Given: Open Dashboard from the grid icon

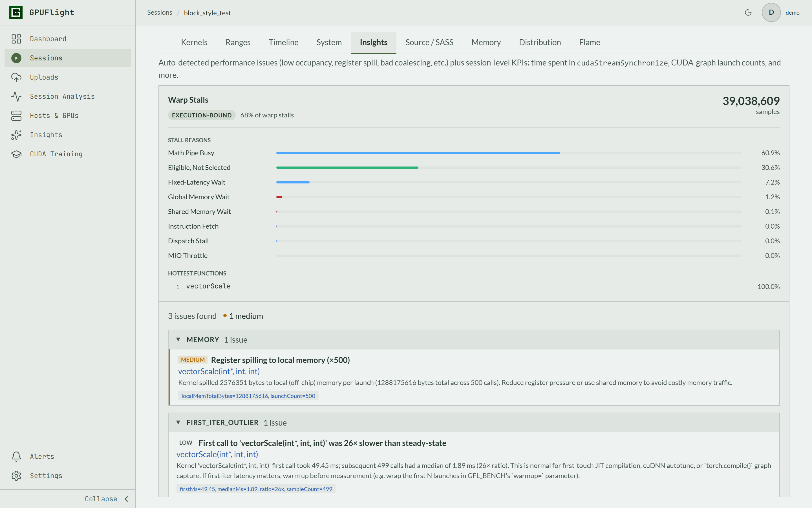Looking at the screenshot, I should click(x=16, y=39).
